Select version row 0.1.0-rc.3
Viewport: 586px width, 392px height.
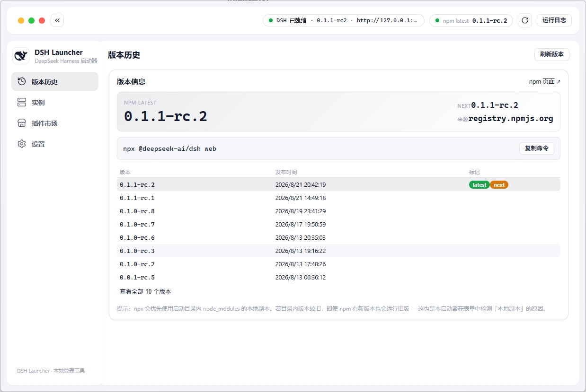[x=338, y=251]
